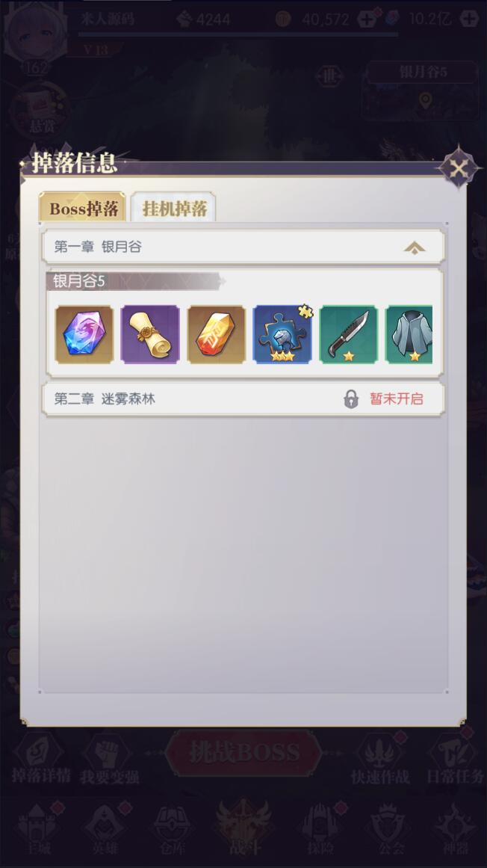This screenshot has width=487, height=868.
Task: Tap the plus button next to 40,572 coins
Action: [x=367, y=19]
